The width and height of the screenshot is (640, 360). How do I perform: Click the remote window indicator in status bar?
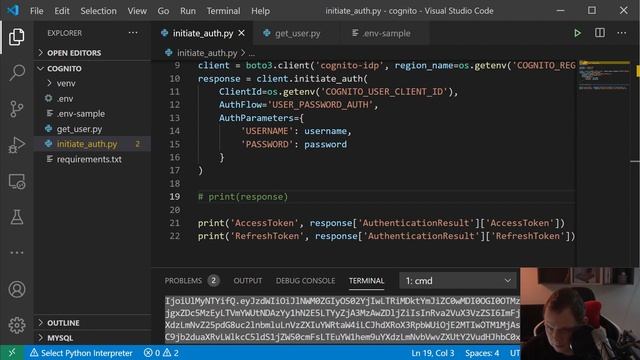pyautogui.click(x=12, y=353)
